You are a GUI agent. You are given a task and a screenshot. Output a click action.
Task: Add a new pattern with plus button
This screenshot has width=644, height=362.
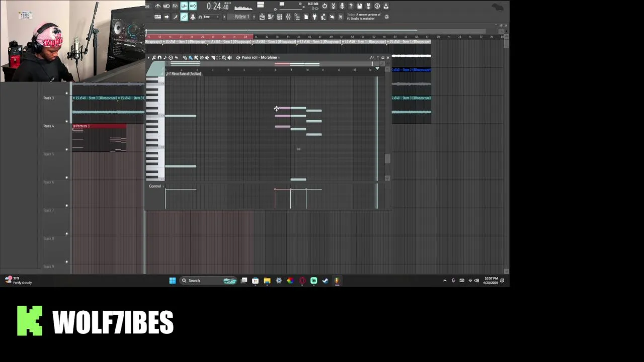pyautogui.click(x=254, y=17)
